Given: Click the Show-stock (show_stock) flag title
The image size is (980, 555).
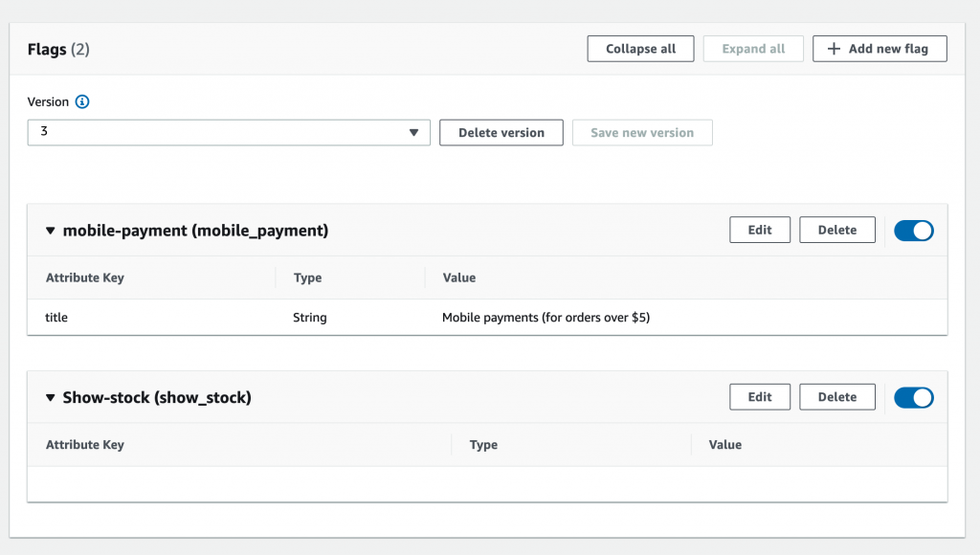Looking at the screenshot, I should pyautogui.click(x=157, y=397).
